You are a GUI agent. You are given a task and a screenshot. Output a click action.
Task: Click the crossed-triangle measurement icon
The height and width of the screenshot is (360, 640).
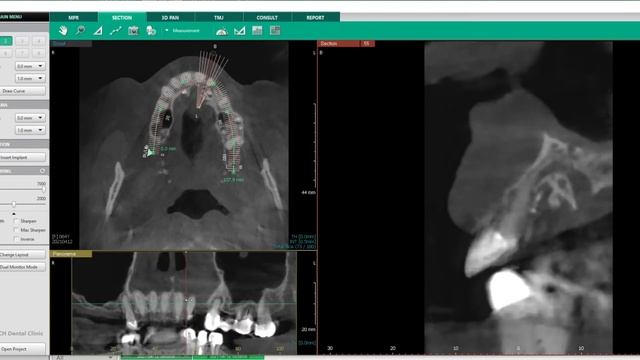[240, 31]
